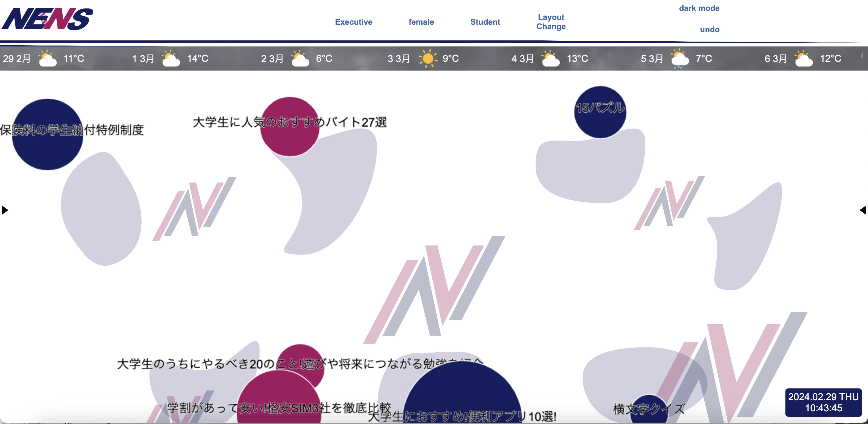Click the 1 3月 partly cloudy weather icon

[171, 58]
